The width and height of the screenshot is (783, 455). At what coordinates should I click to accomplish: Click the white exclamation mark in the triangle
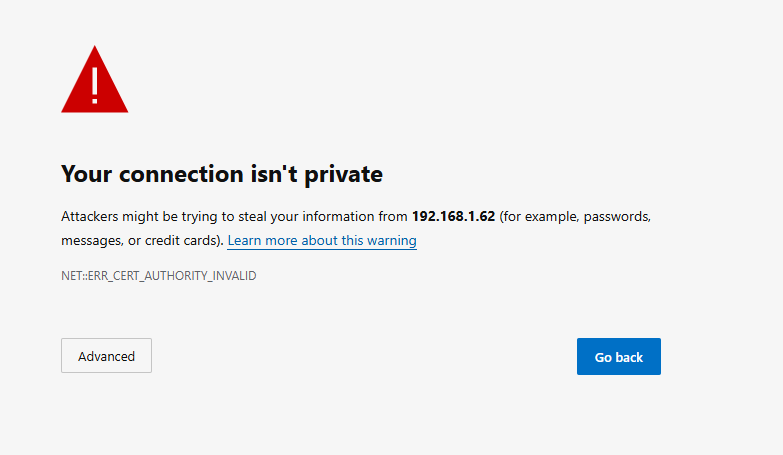(x=94, y=86)
